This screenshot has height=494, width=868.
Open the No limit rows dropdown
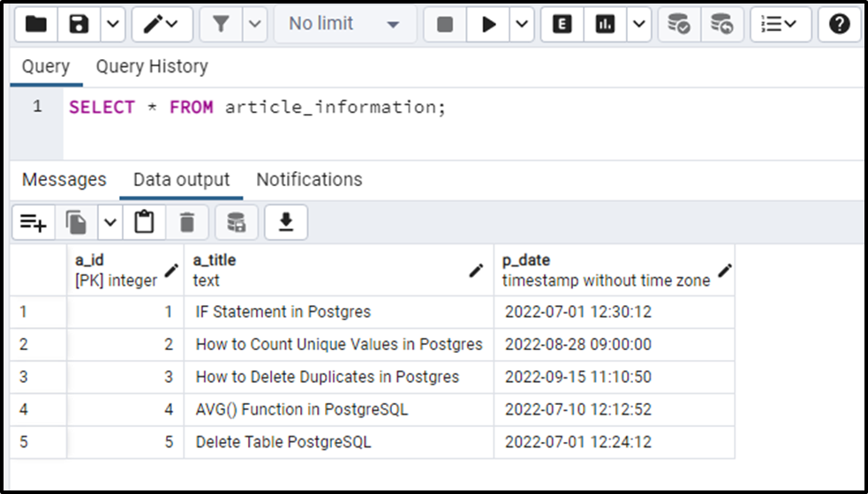[x=344, y=25]
